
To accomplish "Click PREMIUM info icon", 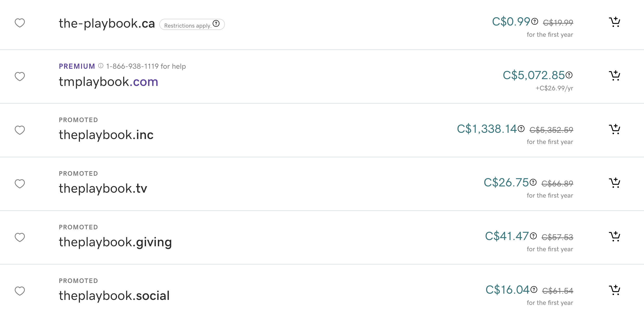I will pos(101,66).
